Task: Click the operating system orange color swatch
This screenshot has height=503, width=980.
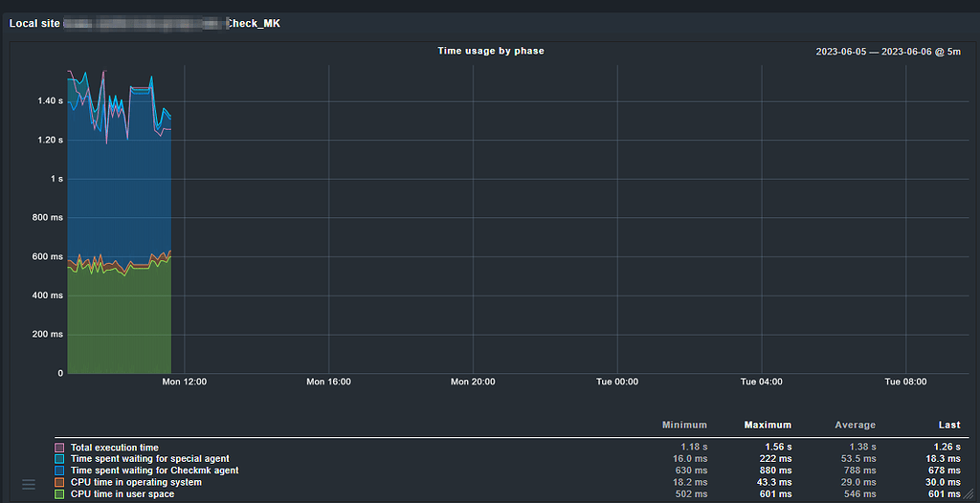Action: (x=60, y=482)
